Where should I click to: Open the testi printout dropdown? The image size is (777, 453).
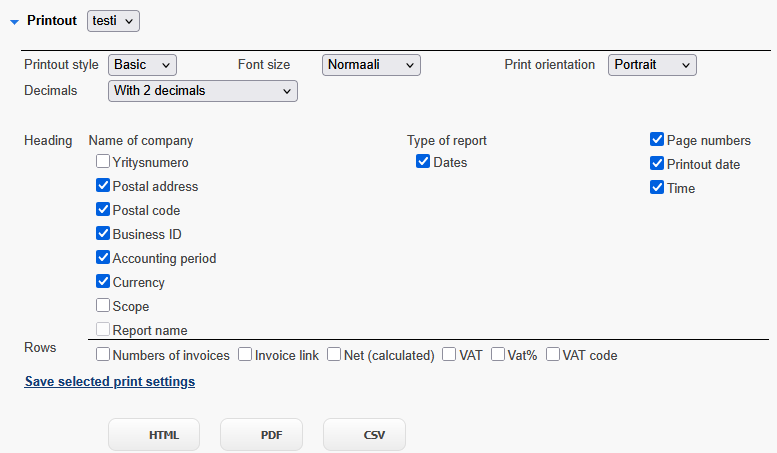(113, 21)
